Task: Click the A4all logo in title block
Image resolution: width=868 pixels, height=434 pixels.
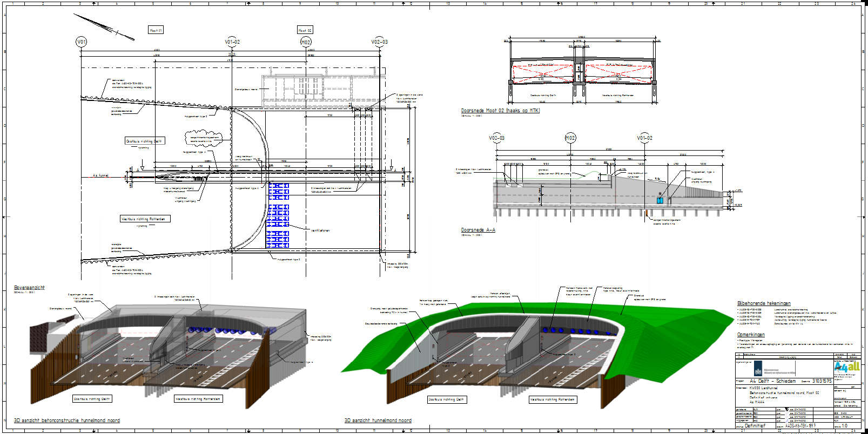Action: click(x=846, y=366)
